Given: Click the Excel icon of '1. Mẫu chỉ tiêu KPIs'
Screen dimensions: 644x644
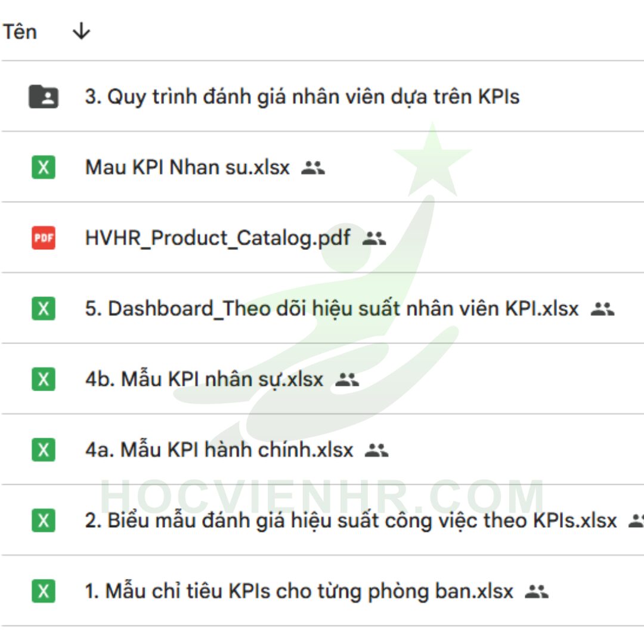Looking at the screenshot, I should point(44,591).
